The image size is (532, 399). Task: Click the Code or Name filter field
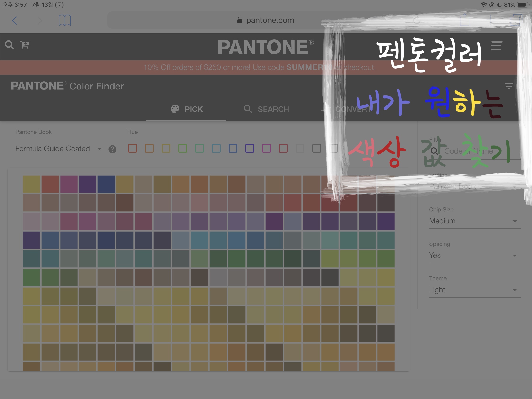[x=475, y=151]
